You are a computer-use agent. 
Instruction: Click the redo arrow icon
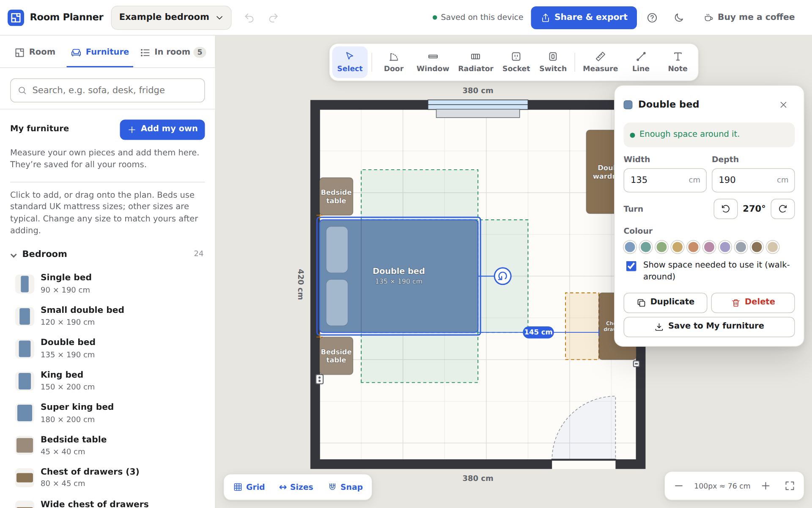click(x=274, y=18)
